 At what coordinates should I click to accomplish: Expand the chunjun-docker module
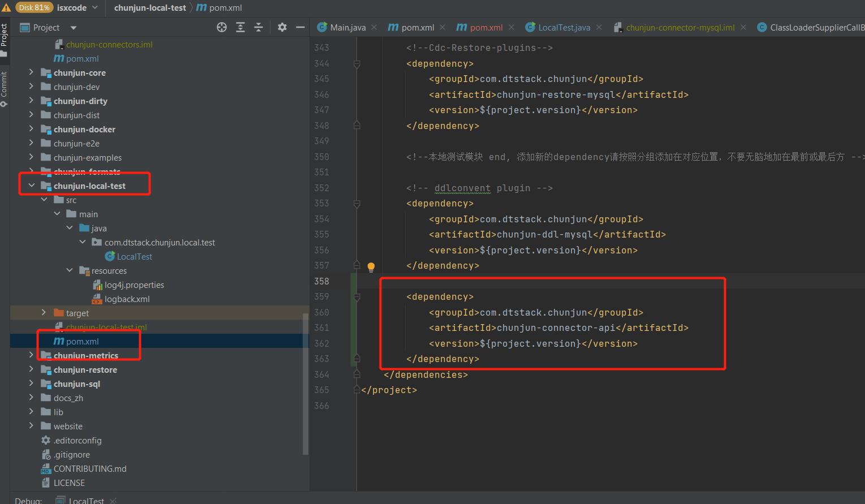coord(31,129)
